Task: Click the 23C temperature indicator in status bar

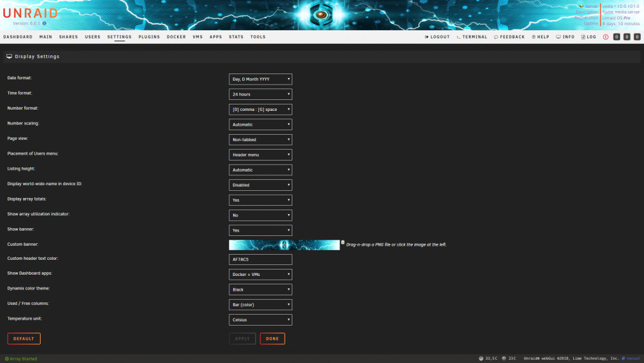Action: click(509, 358)
